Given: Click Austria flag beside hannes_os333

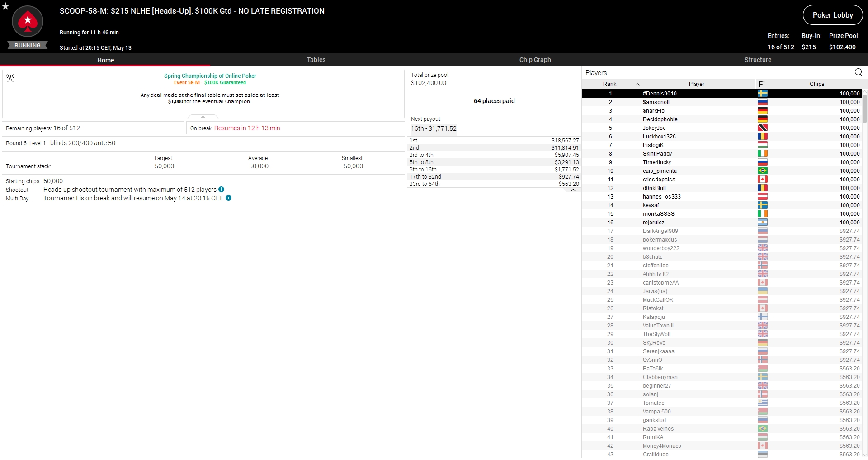Looking at the screenshot, I should click(763, 197).
